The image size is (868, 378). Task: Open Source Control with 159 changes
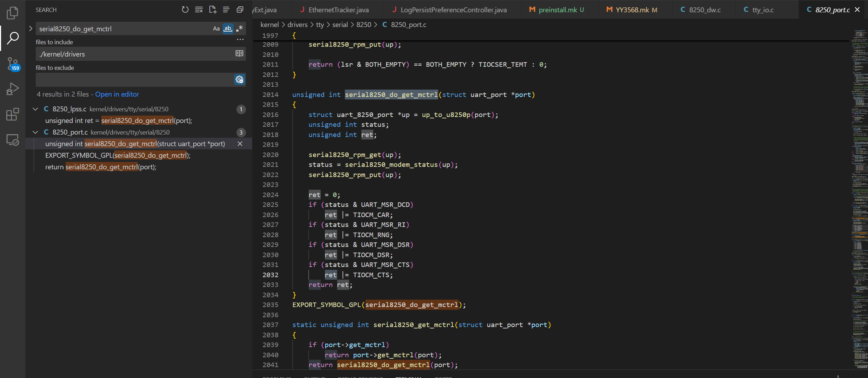tap(13, 64)
